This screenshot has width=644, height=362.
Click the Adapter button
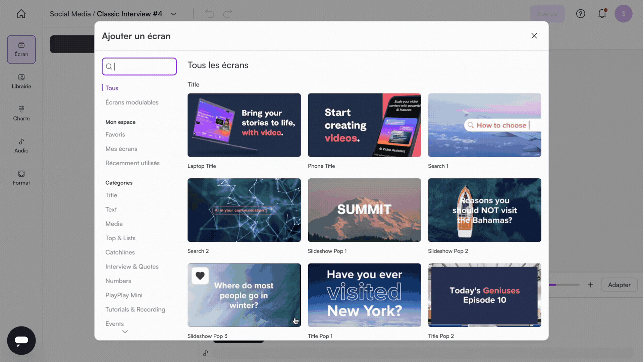(x=619, y=285)
